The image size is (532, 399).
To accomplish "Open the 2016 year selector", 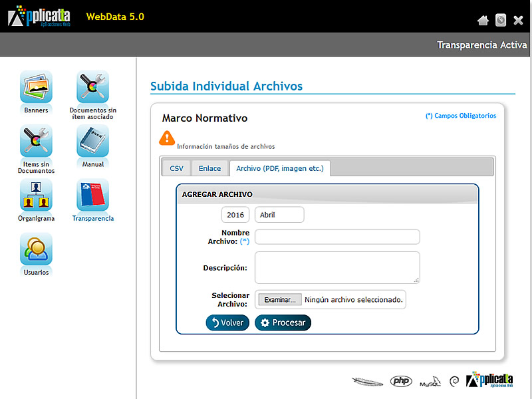I will [x=236, y=214].
